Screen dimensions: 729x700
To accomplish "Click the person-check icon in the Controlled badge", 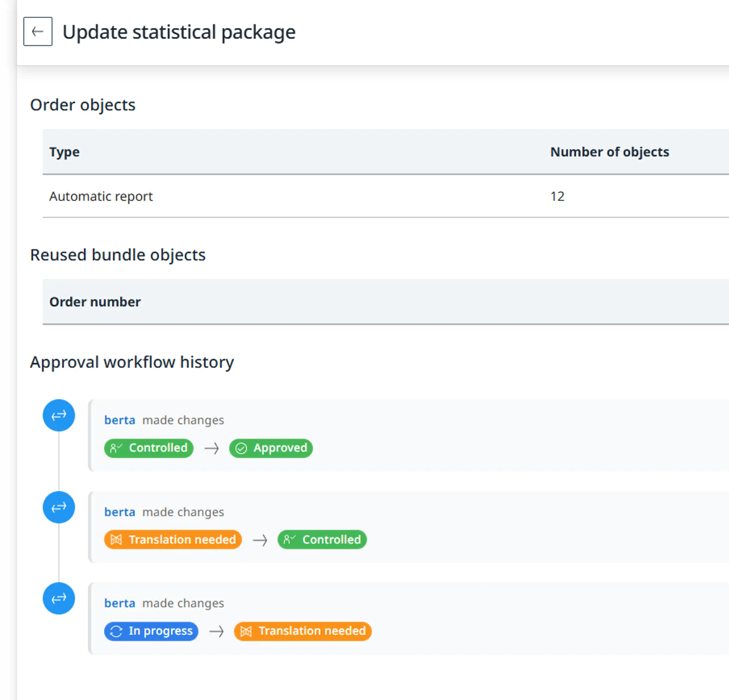I will click(115, 448).
